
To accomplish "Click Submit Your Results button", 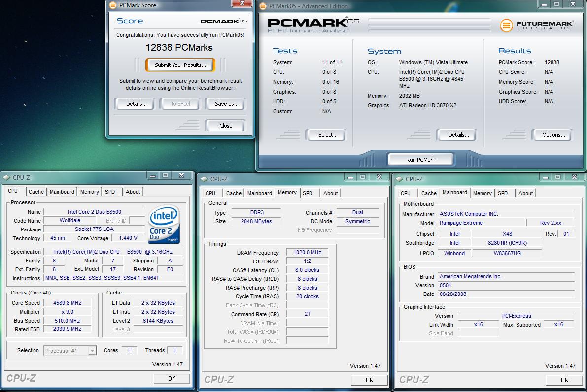I will pos(180,65).
